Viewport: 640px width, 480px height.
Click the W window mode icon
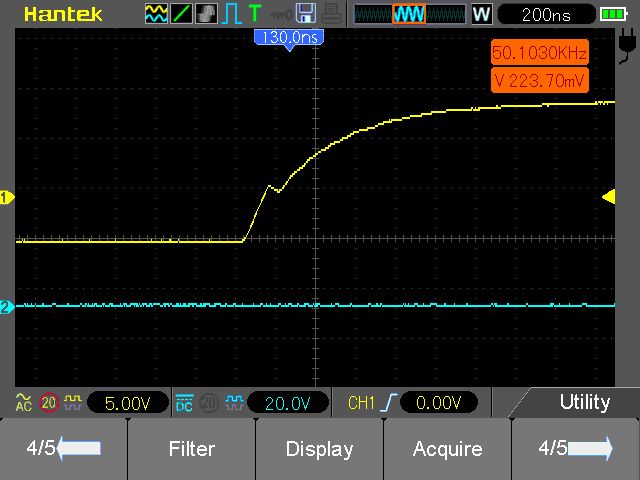(482, 14)
